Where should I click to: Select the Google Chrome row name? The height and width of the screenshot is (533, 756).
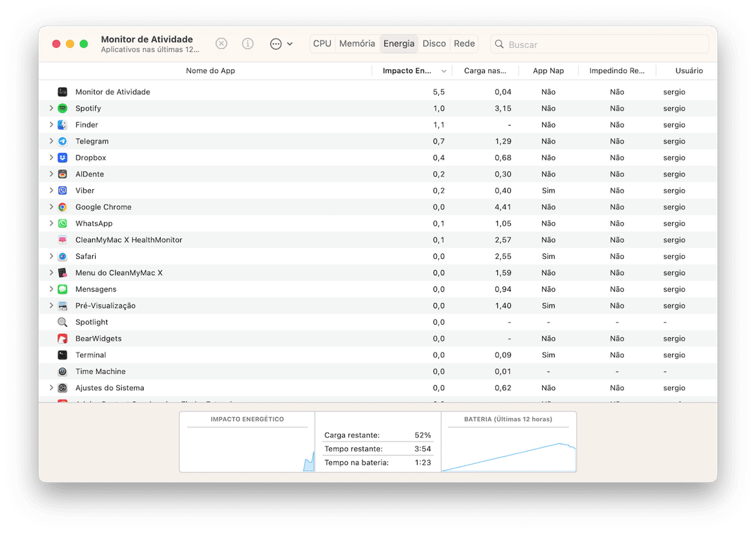coord(103,207)
